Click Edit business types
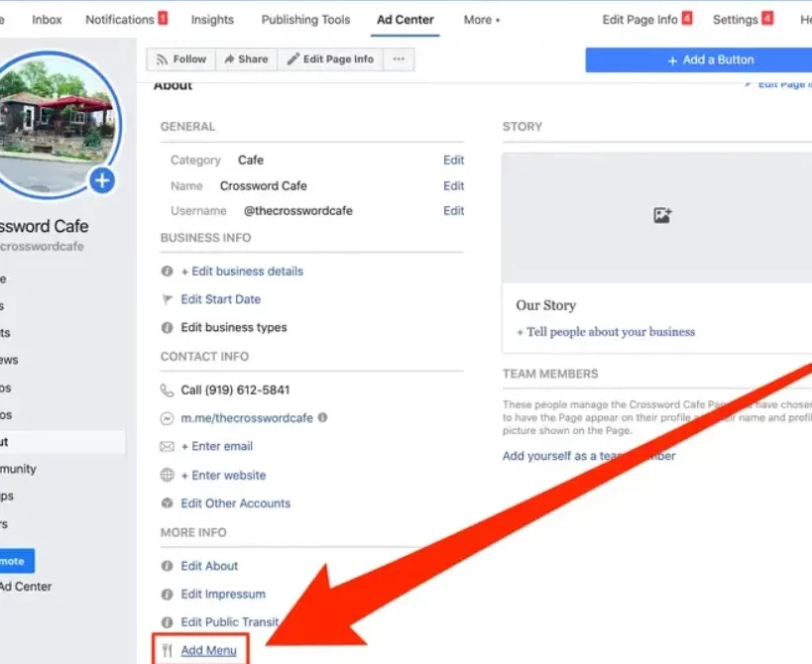812x664 pixels. click(234, 327)
